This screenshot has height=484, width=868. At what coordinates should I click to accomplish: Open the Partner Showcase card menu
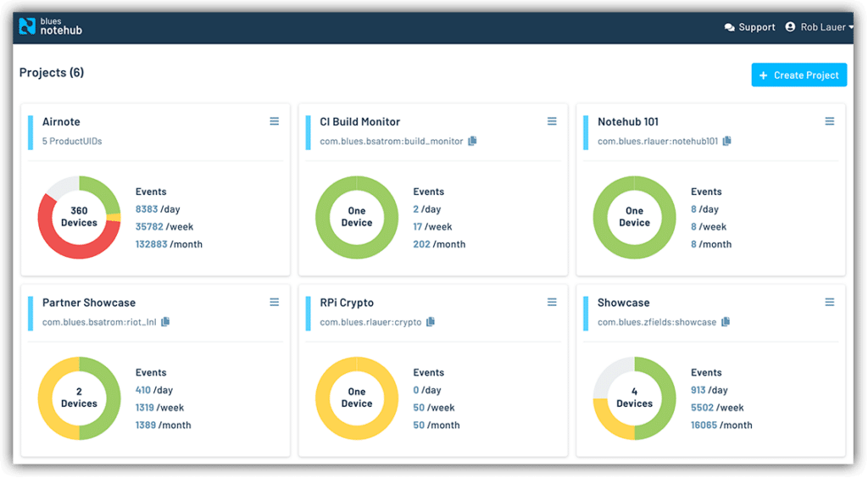point(274,303)
